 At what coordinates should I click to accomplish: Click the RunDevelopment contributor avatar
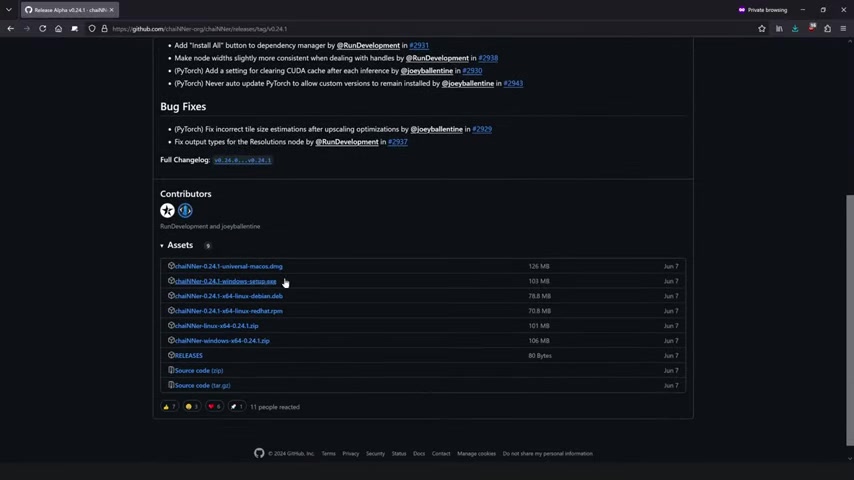[x=167, y=211]
